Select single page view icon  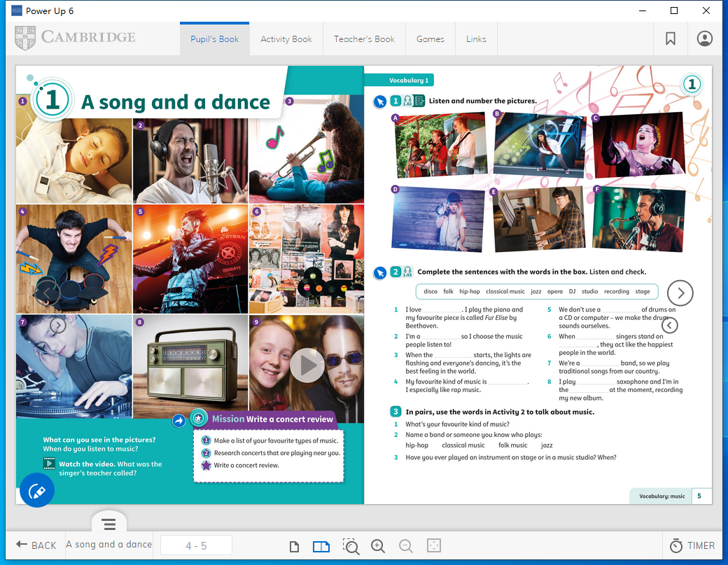pos(295,546)
